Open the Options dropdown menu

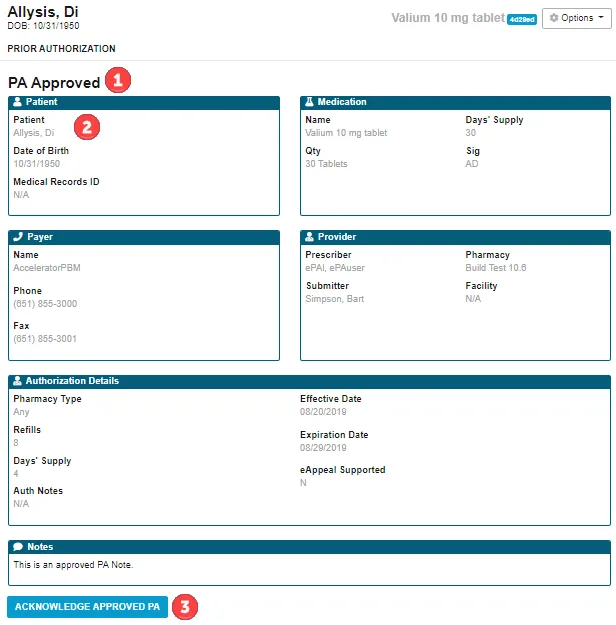[577, 18]
